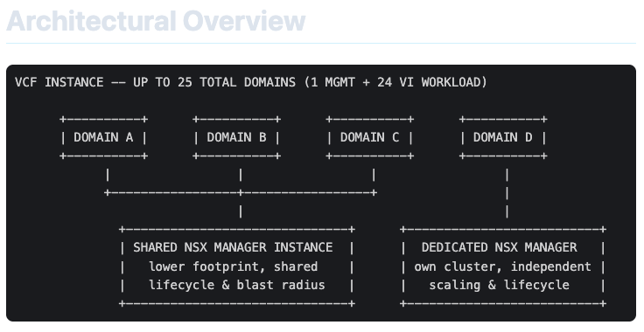Select the DOMAIN D box label

[x=503, y=137]
